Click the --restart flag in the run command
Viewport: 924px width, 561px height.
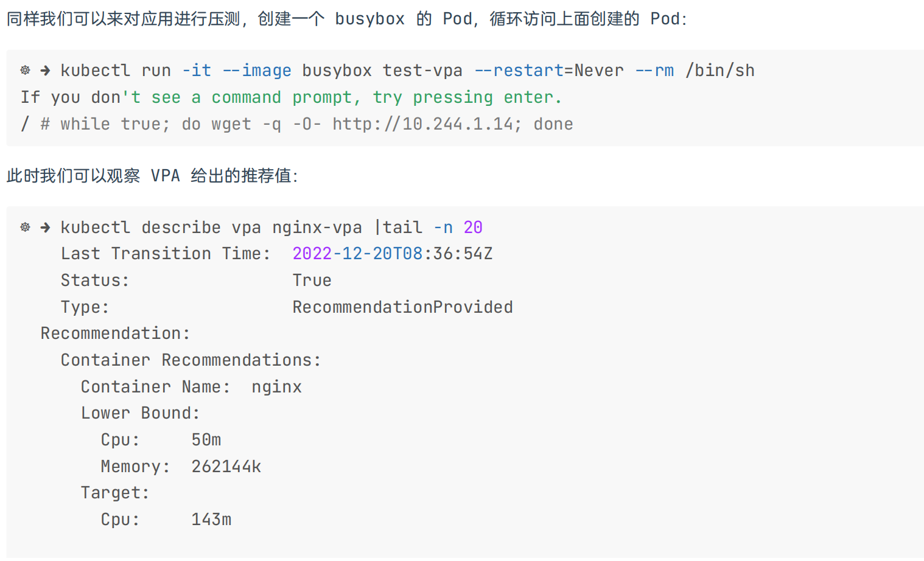click(519, 71)
